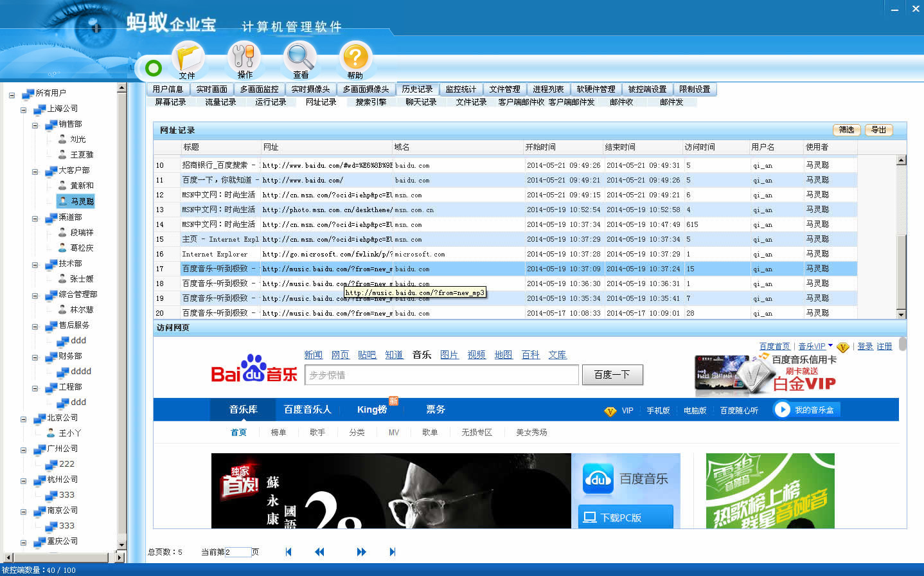Click the 导出 export button

point(878,130)
